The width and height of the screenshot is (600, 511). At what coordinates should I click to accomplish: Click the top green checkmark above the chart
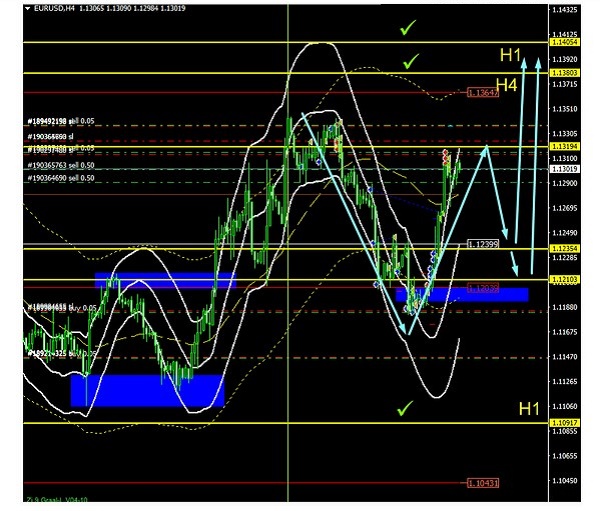click(x=406, y=29)
